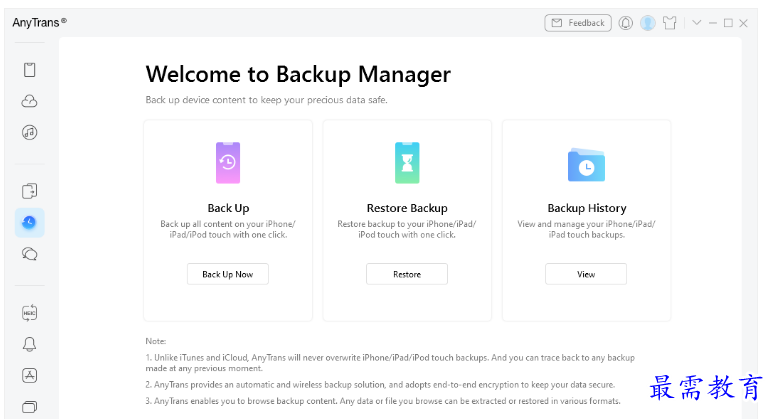
Task: Open the App Downloader sidebar icon
Action: click(x=30, y=376)
